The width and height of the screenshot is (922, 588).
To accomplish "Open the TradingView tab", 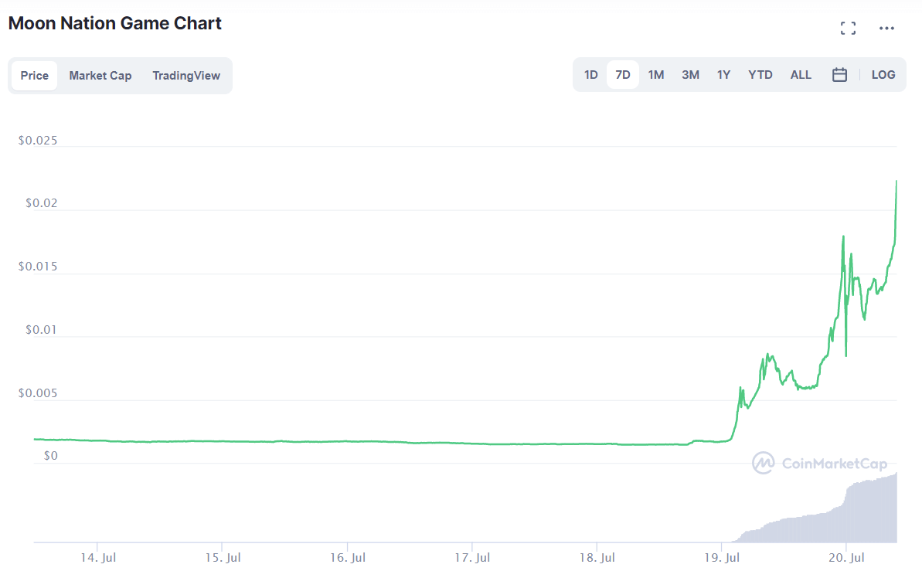I will click(x=185, y=76).
